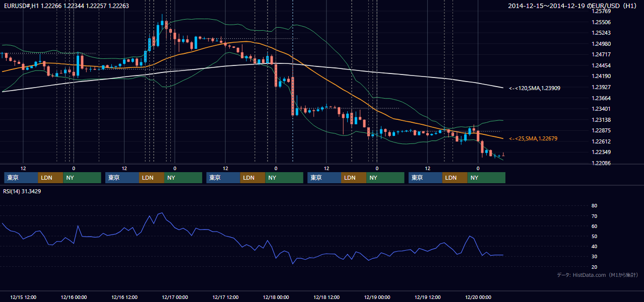Click time axis label 12/18 12:00
644x302 pixels.
point(327,297)
